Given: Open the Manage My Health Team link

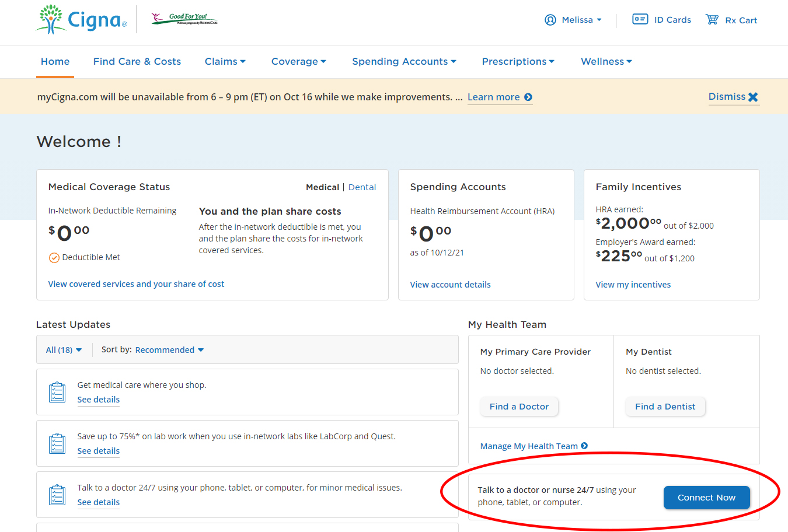Looking at the screenshot, I should click(529, 446).
